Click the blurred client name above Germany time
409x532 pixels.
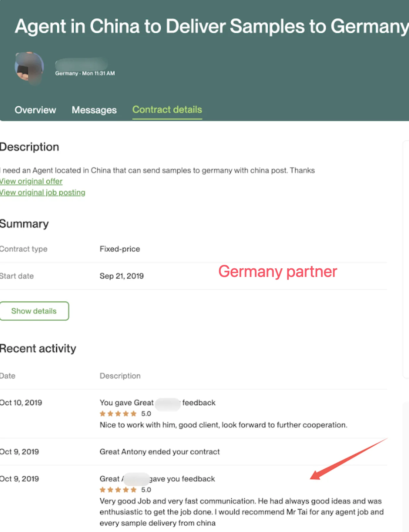click(x=81, y=63)
